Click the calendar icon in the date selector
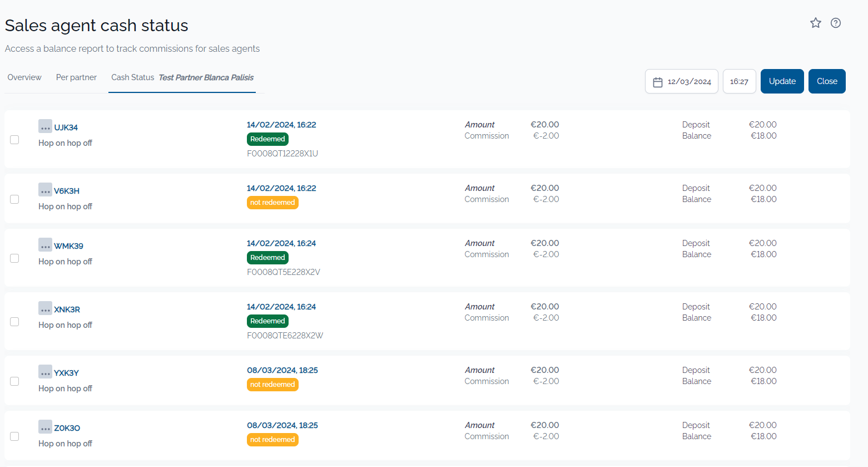The image size is (868, 467). click(657, 81)
